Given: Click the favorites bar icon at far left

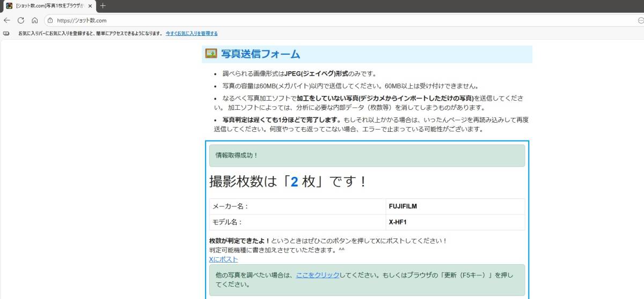Looking at the screenshot, I should [x=6, y=33].
